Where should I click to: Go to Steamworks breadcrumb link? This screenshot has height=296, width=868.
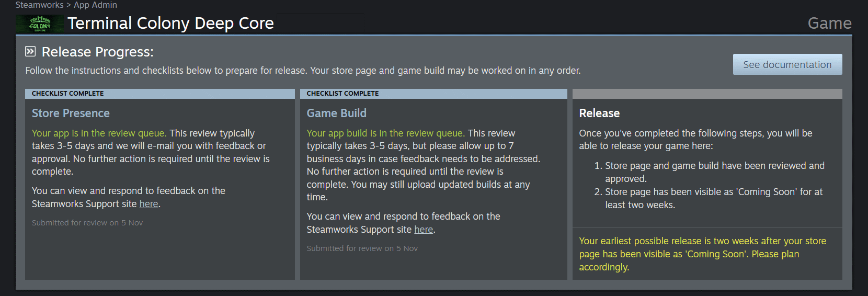pyautogui.click(x=39, y=5)
